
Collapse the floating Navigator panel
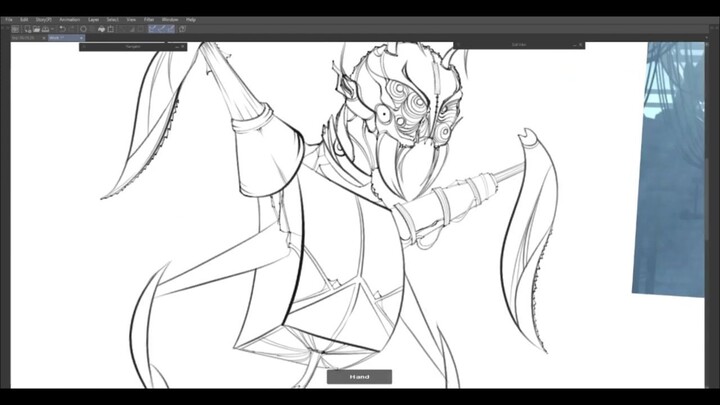click(177, 46)
